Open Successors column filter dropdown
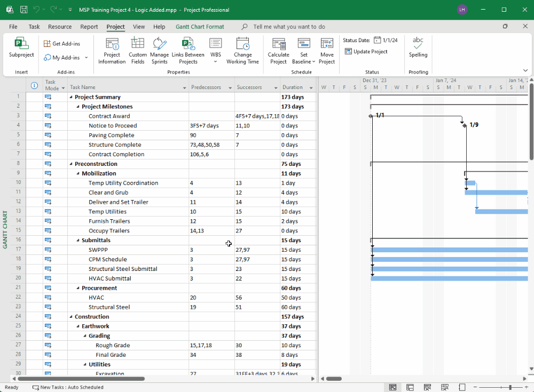This screenshot has width=534, height=392. coord(276,88)
